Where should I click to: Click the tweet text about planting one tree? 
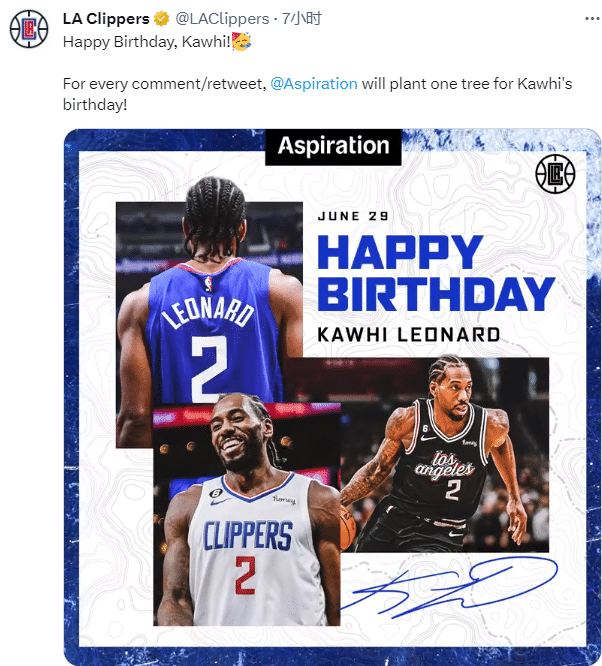tap(317, 94)
